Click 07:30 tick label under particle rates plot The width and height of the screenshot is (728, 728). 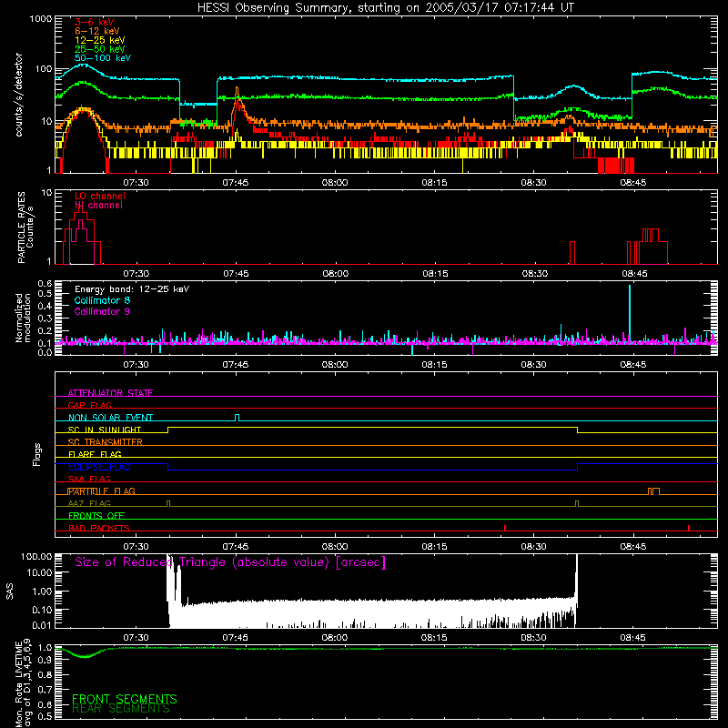point(136,274)
